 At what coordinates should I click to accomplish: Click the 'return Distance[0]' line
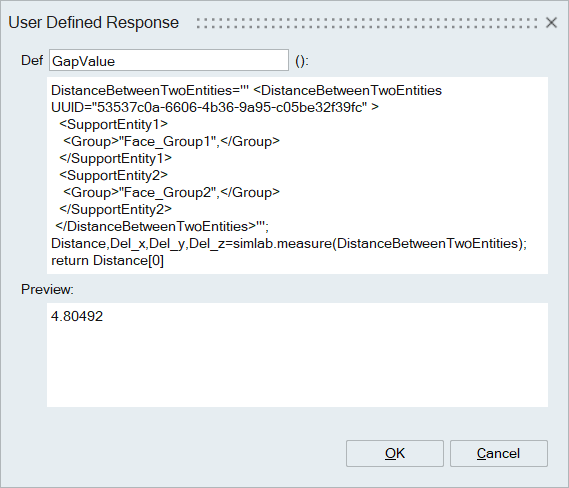(107, 261)
